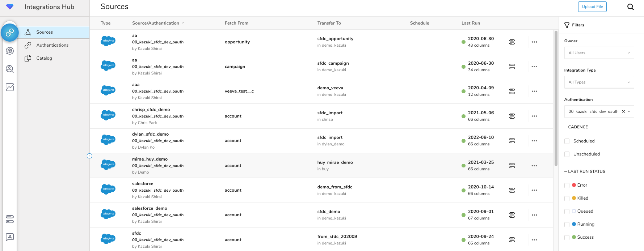Open the user support icon at the bottom left
The height and width of the screenshot is (251, 644).
tap(10, 237)
